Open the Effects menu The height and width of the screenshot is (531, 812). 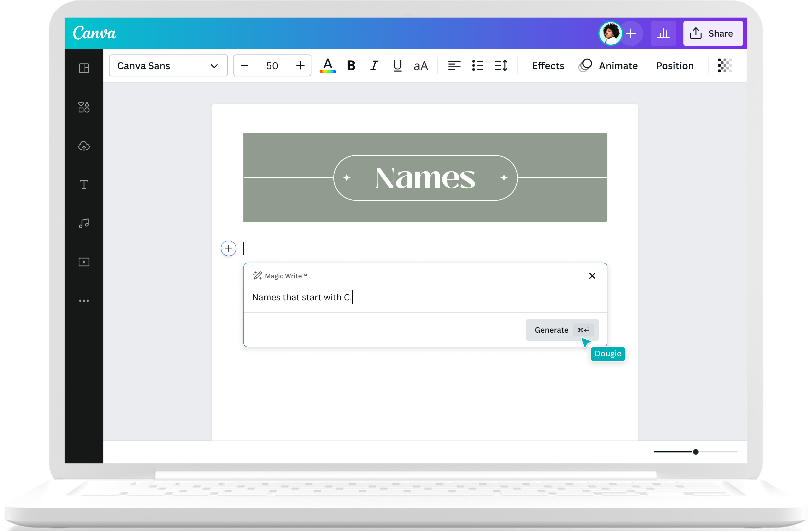coord(548,65)
